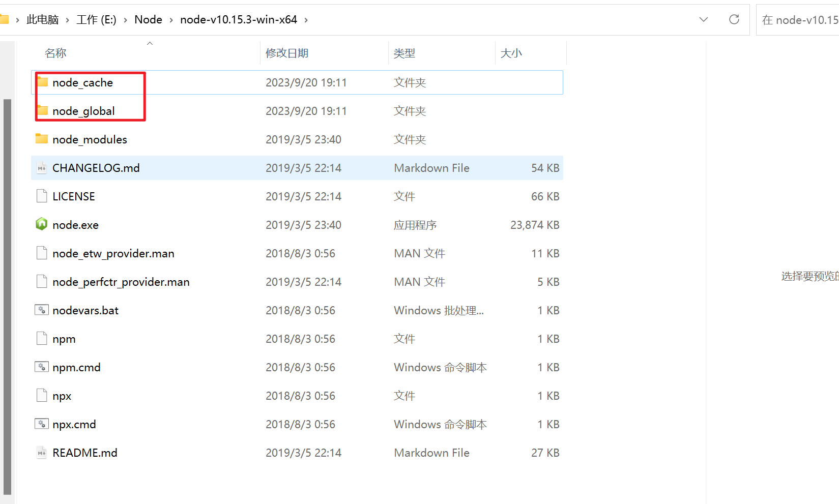The image size is (839, 504).
Task: Click the 54 KB size of CHANGELOG.md
Action: (545, 168)
